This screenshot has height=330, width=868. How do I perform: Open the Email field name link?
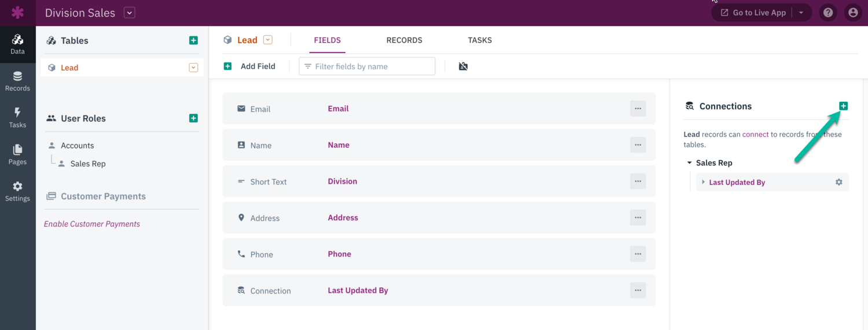(x=338, y=109)
